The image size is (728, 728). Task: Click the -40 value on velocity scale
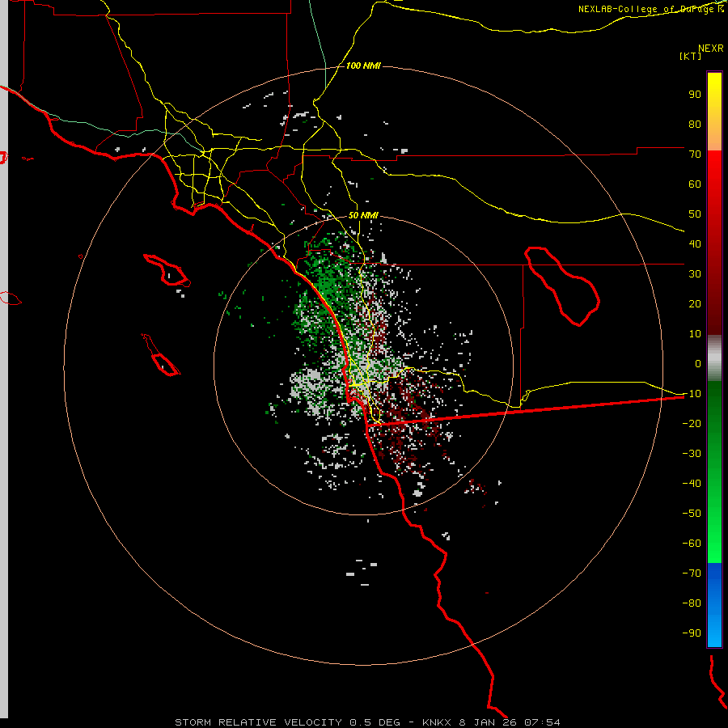click(692, 484)
